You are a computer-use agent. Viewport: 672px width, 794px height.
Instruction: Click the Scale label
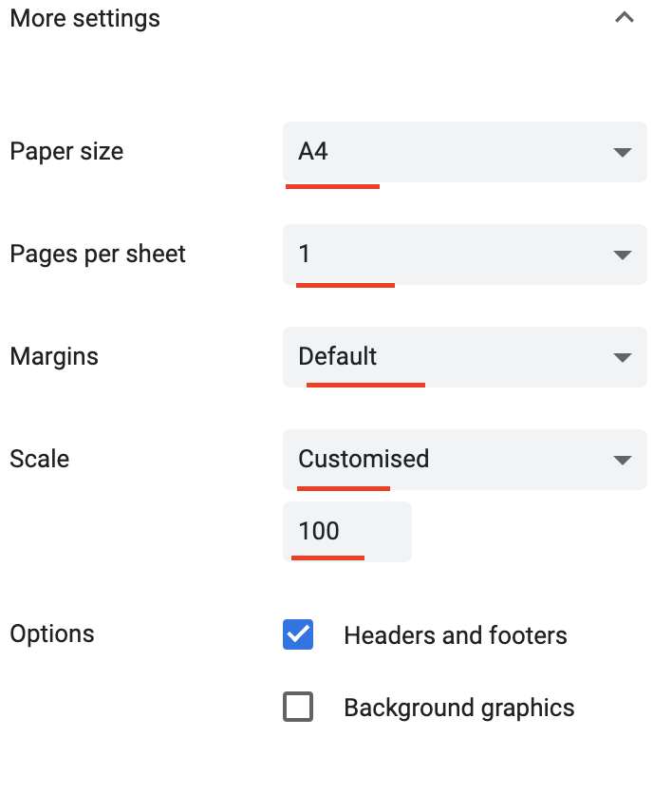pyautogui.click(x=40, y=460)
